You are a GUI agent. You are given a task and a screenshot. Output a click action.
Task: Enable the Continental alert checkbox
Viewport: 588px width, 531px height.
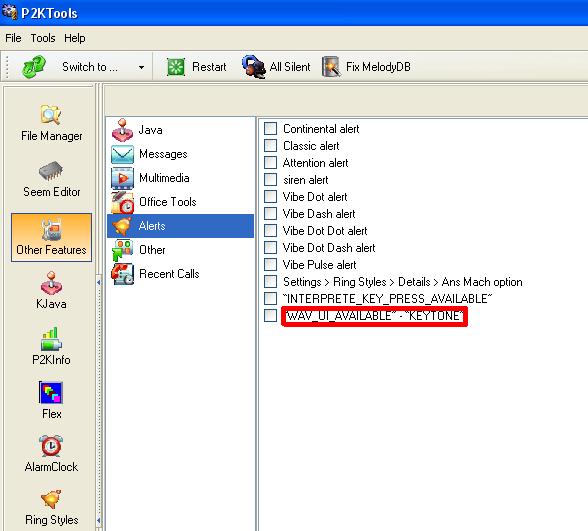coord(270,128)
